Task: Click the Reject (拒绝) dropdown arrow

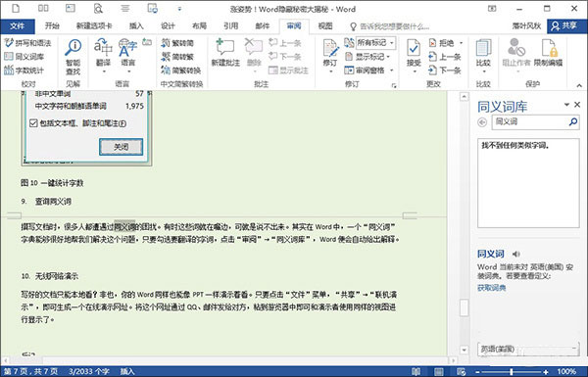Action: [x=461, y=43]
